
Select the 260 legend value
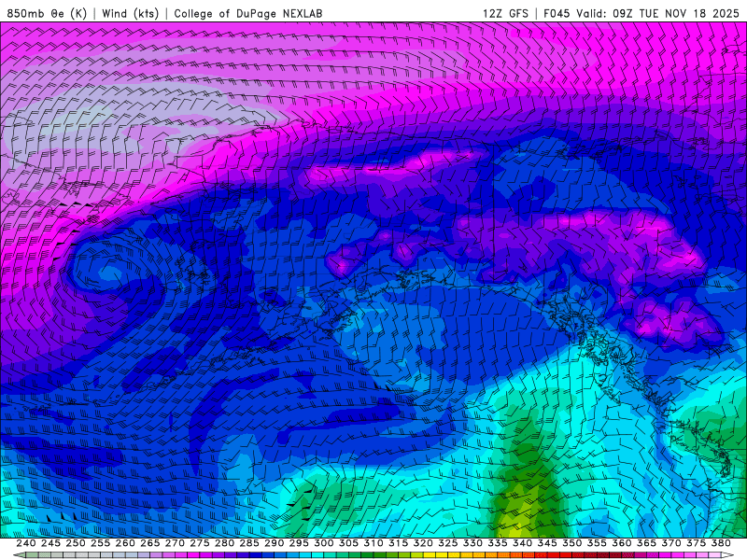point(125,543)
